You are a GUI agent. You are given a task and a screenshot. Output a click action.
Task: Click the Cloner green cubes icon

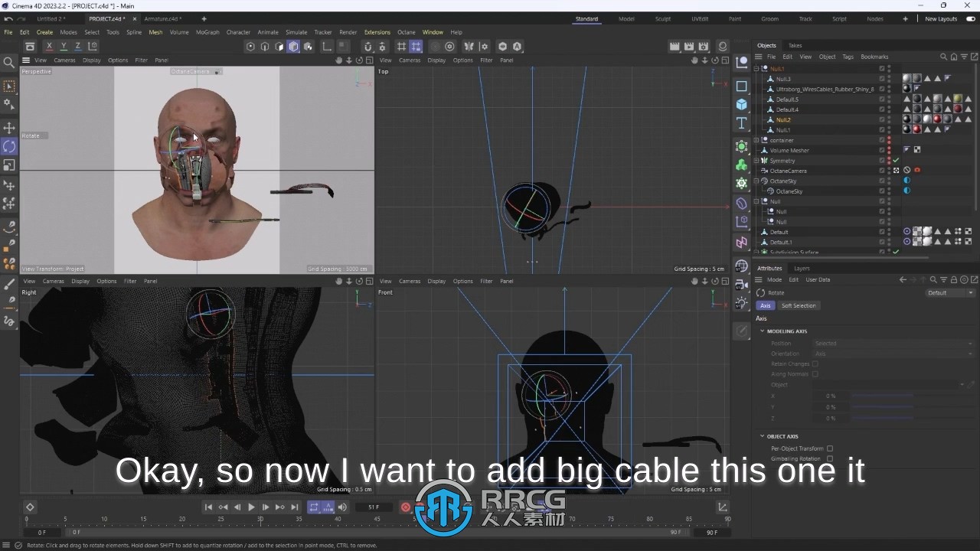[741, 165]
